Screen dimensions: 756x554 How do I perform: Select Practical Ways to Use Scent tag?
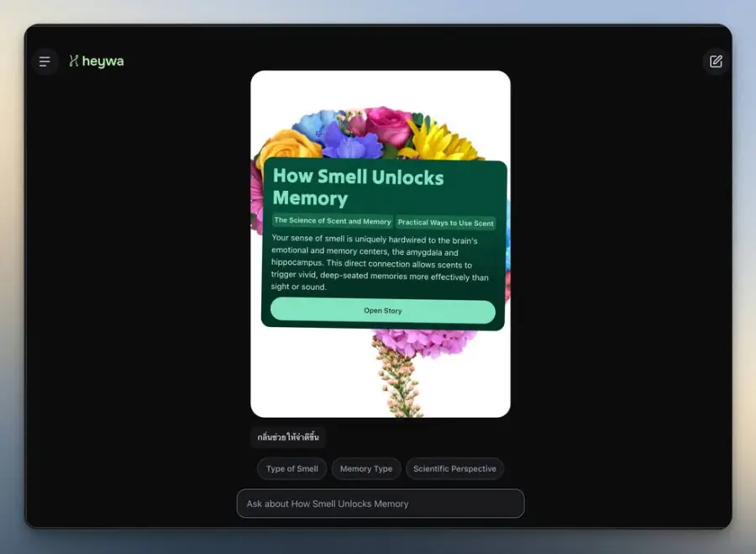click(x=445, y=223)
